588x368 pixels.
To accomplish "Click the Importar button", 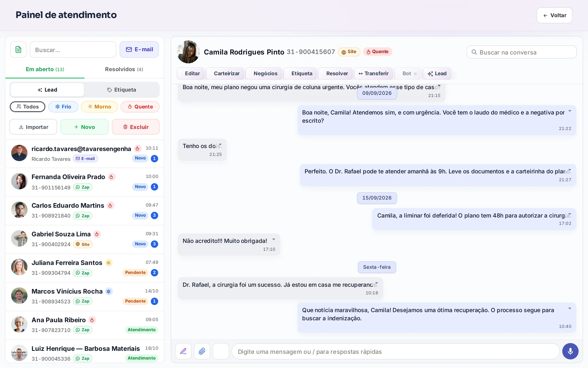I will click(33, 127).
